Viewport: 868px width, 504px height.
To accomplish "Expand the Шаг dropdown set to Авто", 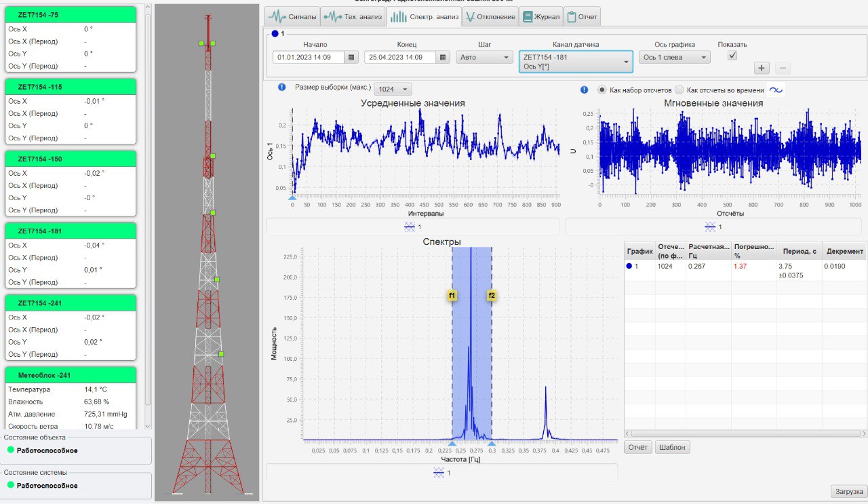I will click(484, 58).
